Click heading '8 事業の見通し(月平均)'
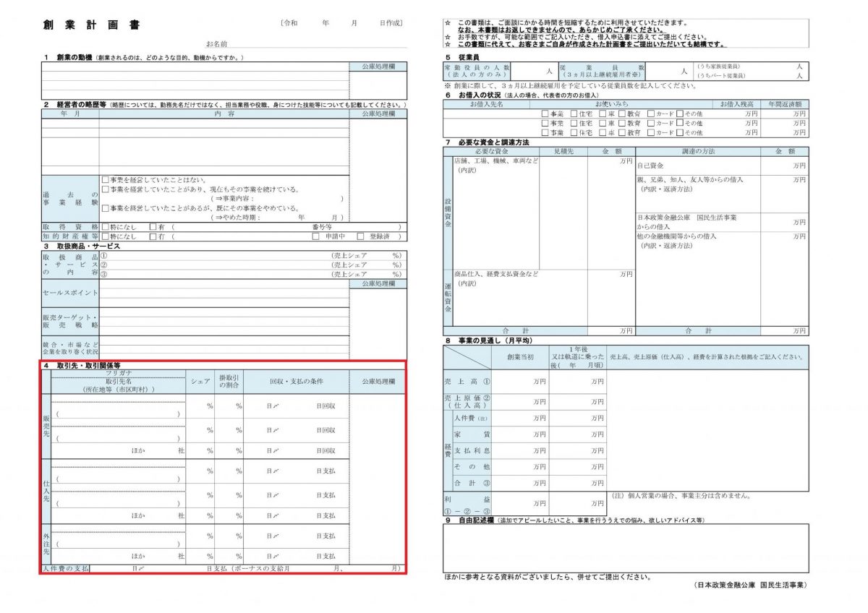868x613 pixels. point(488,340)
